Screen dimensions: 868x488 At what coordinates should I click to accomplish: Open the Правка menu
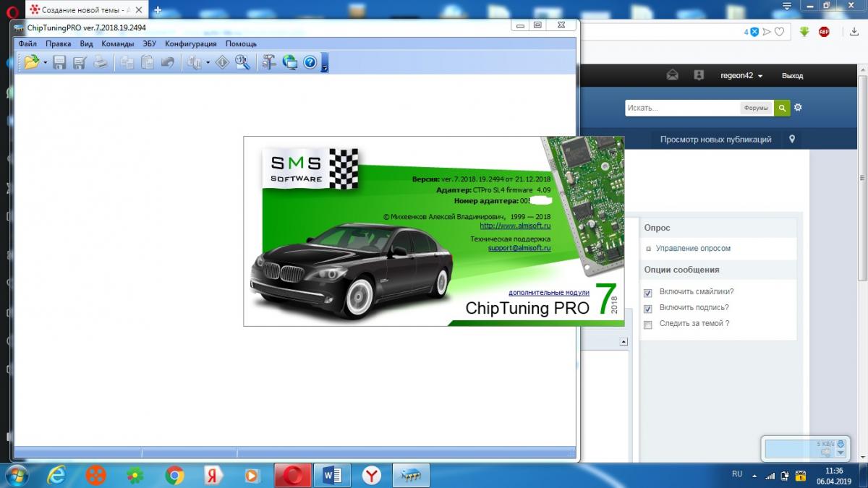pyautogui.click(x=58, y=43)
